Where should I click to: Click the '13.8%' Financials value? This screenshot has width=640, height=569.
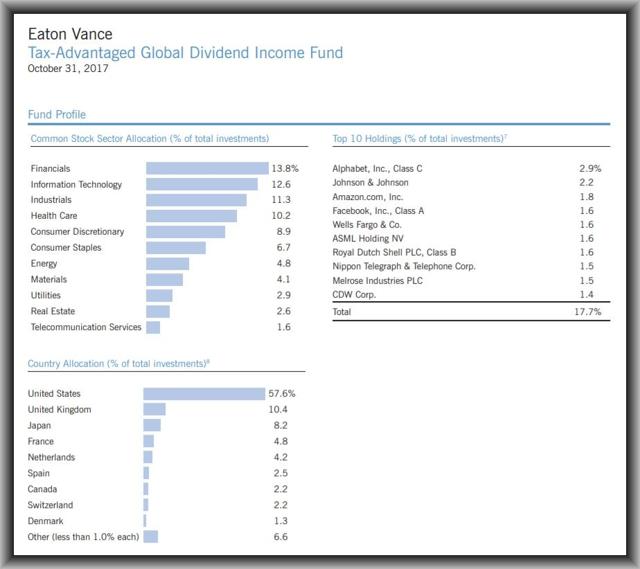(x=285, y=169)
